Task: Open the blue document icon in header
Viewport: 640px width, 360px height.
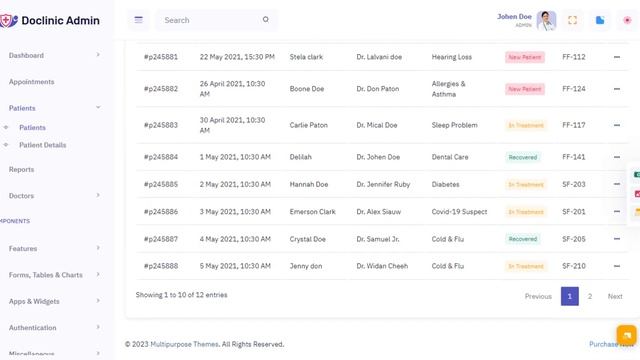Action: click(600, 20)
